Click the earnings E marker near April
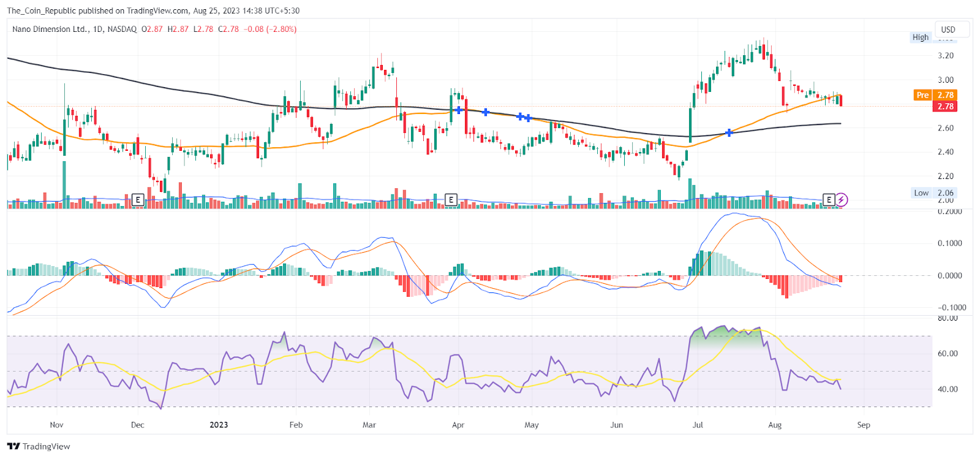Screen dimensions: 980x458 (x=451, y=200)
